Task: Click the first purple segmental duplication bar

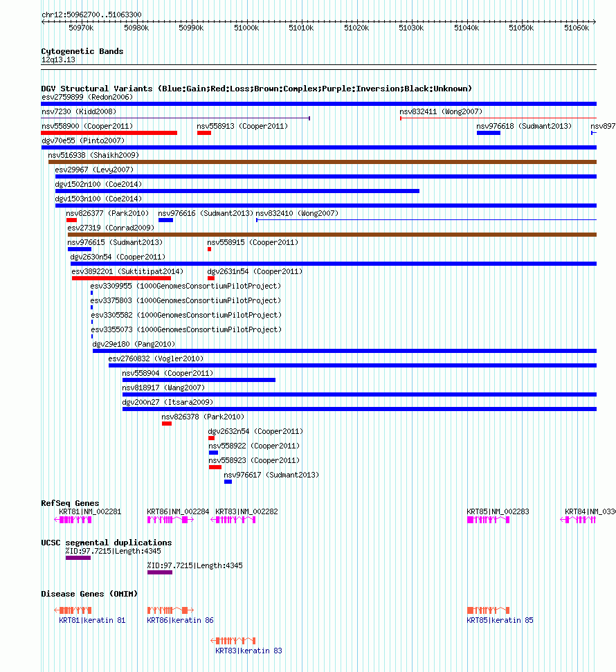Action: pos(78,558)
